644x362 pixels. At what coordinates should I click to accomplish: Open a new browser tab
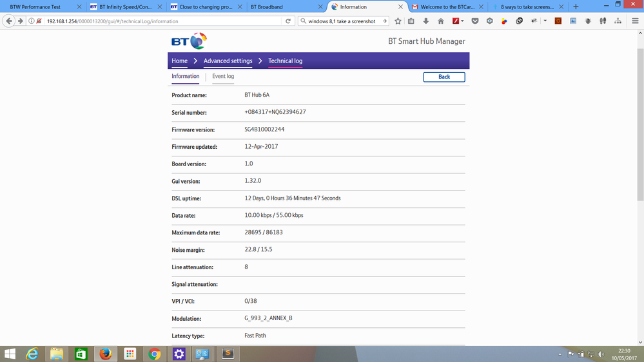coord(576,6)
